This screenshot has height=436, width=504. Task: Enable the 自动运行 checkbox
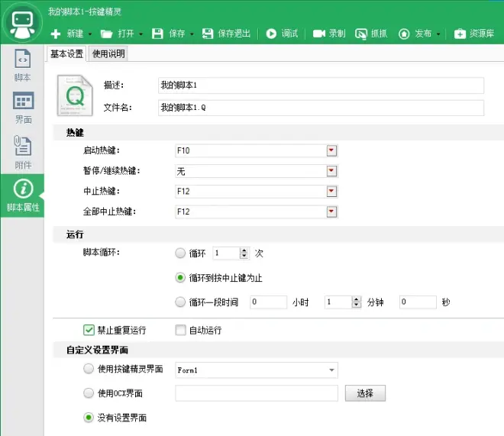point(180,331)
